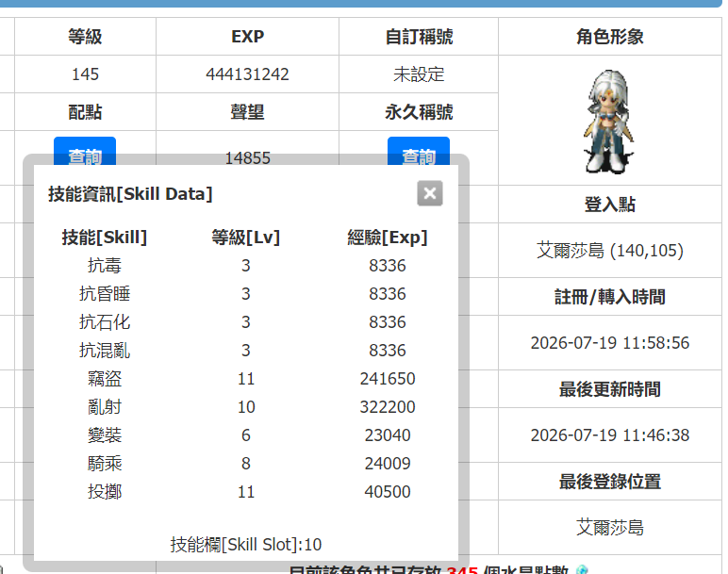Image resolution: width=728 pixels, height=574 pixels.
Task: Click the red 345 crystal points number
Action: [x=462, y=570]
